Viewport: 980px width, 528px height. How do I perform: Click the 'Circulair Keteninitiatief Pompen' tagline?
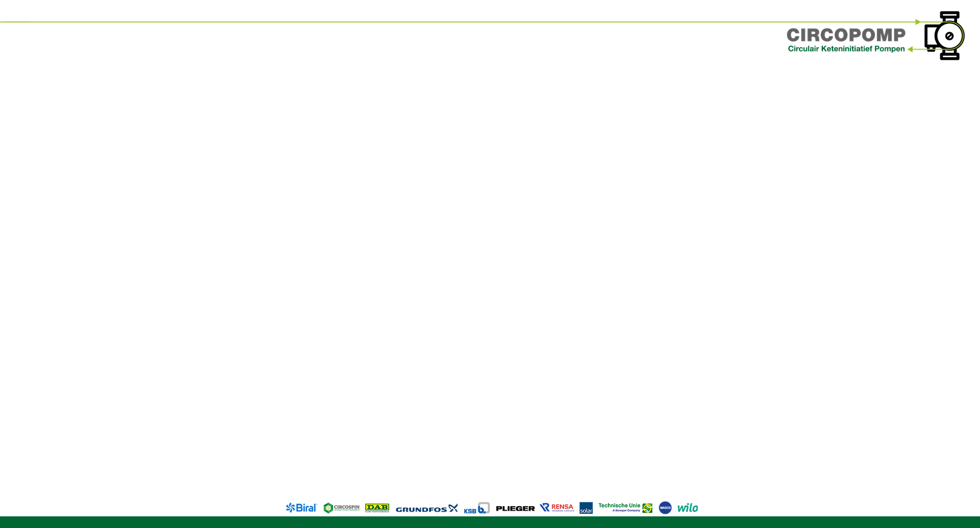(x=846, y=49)
